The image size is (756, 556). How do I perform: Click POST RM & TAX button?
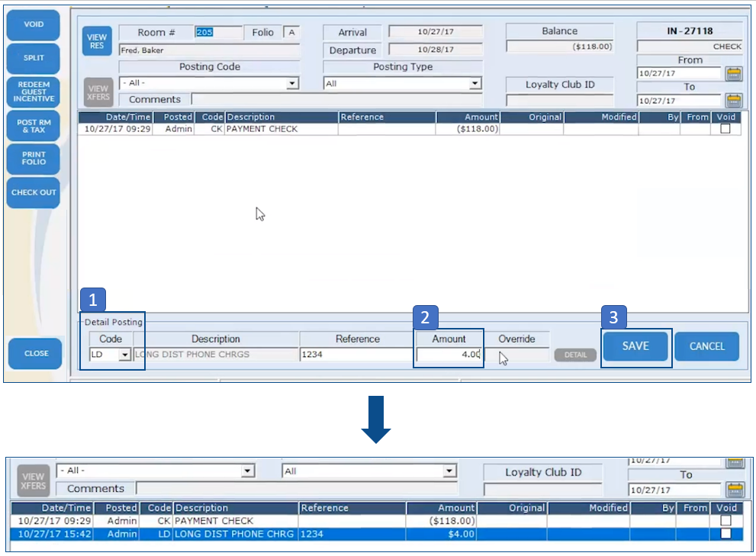pyautogui.click(x=34, y=125)
